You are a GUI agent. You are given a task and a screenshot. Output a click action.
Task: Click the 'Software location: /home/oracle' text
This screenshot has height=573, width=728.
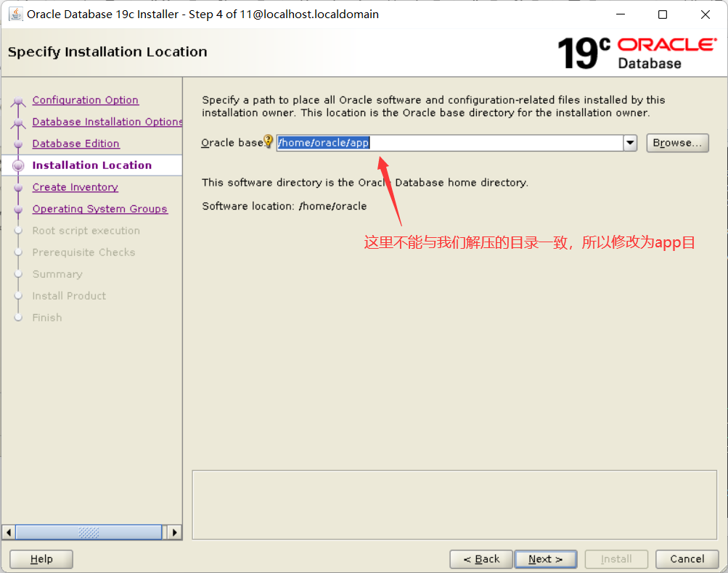284,207
